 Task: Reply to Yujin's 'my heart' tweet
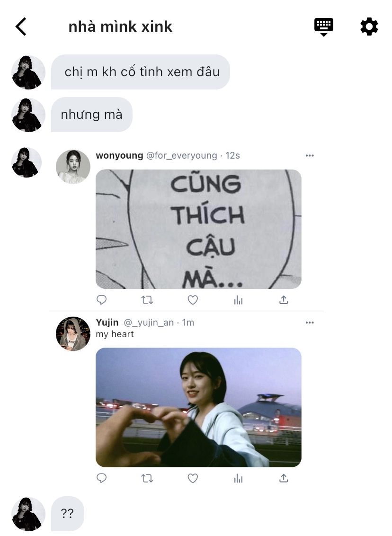101,478
